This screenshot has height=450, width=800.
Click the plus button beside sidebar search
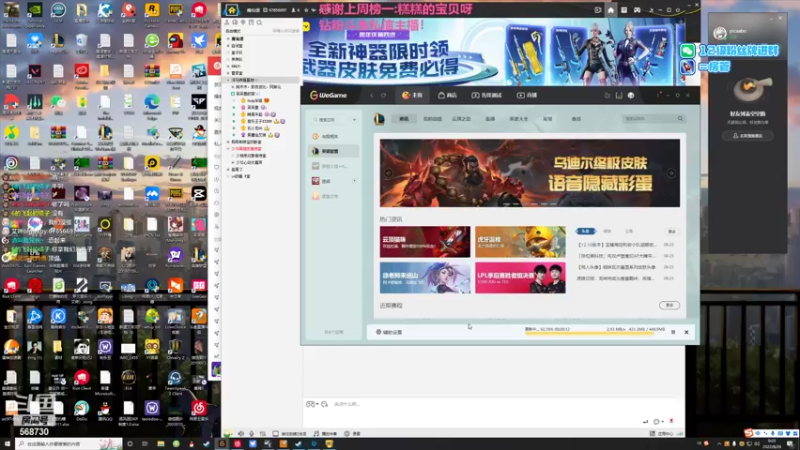click(x=354, y=120)
